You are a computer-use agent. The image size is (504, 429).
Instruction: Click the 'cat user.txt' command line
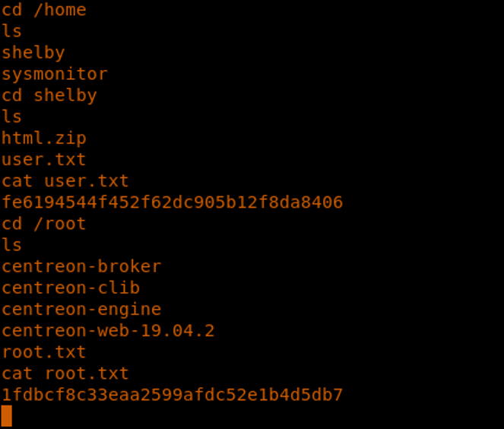pyautogui.click(x=65, y=181)
